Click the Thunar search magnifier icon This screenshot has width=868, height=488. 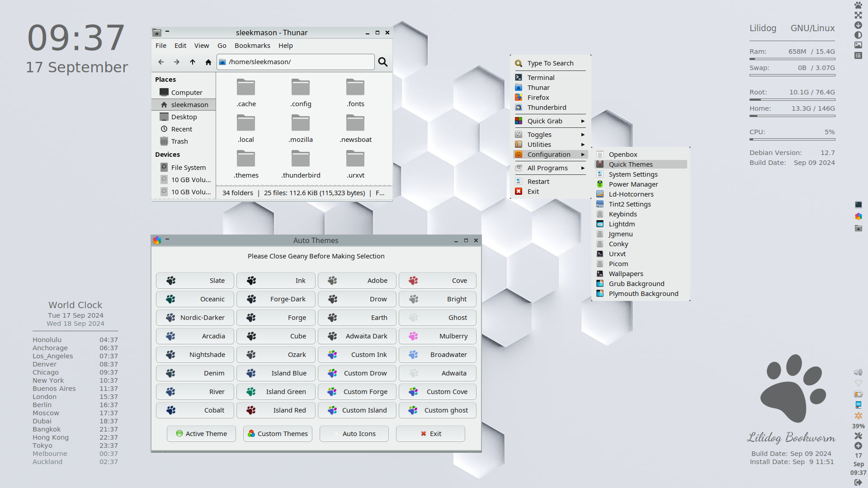pyautogui.click(x=382, y=62)
